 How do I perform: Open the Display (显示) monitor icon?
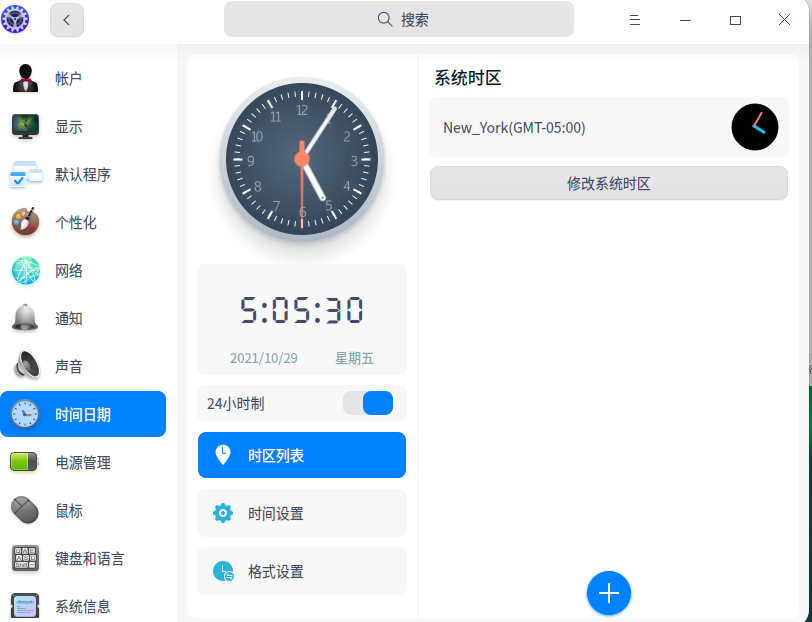pos(25,126)
